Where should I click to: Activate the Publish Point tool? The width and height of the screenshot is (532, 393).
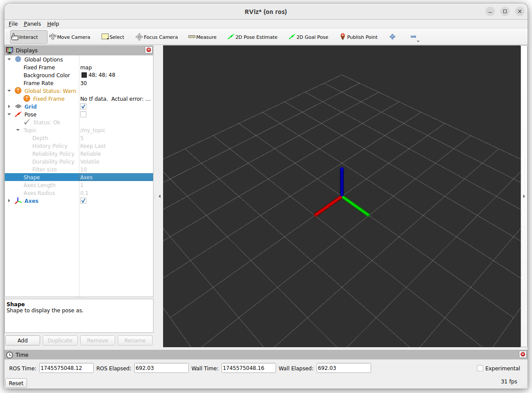point(358,37)
